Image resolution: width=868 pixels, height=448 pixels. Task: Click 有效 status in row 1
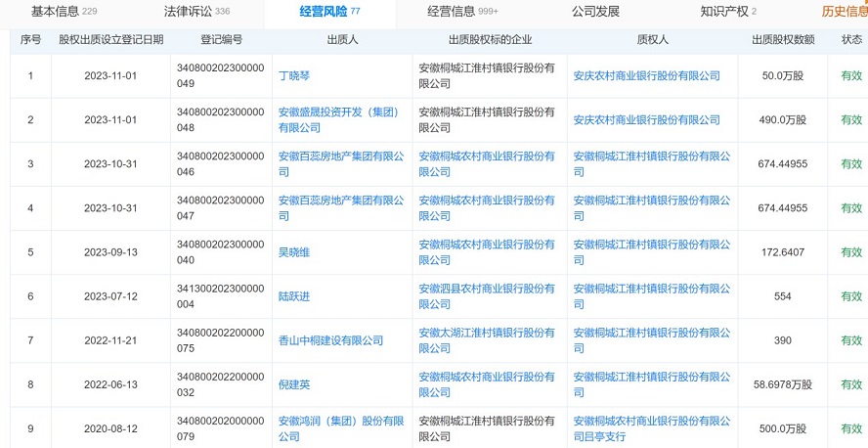851,76
